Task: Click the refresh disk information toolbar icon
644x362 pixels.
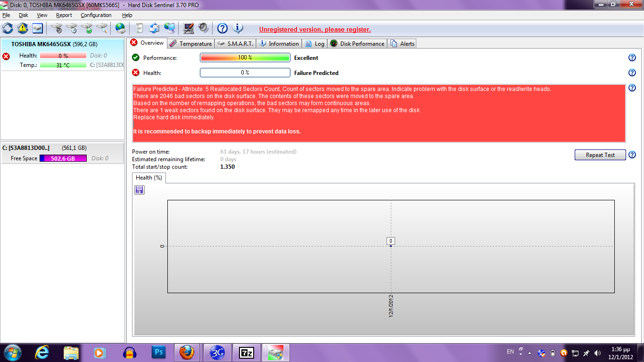Action: pos(8,28)
